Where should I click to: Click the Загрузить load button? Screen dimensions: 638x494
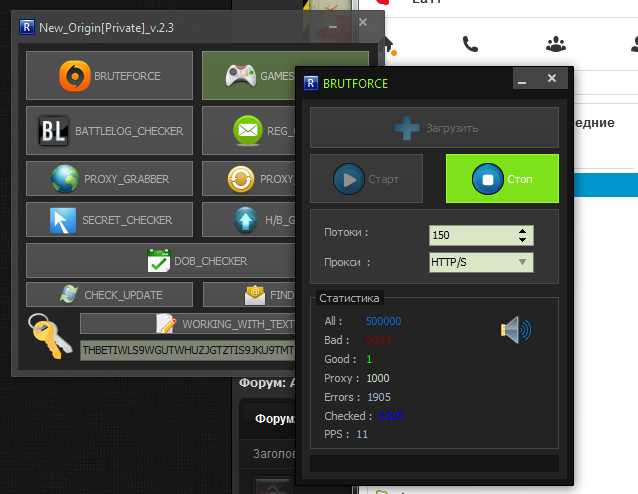[x=434, y=128]
